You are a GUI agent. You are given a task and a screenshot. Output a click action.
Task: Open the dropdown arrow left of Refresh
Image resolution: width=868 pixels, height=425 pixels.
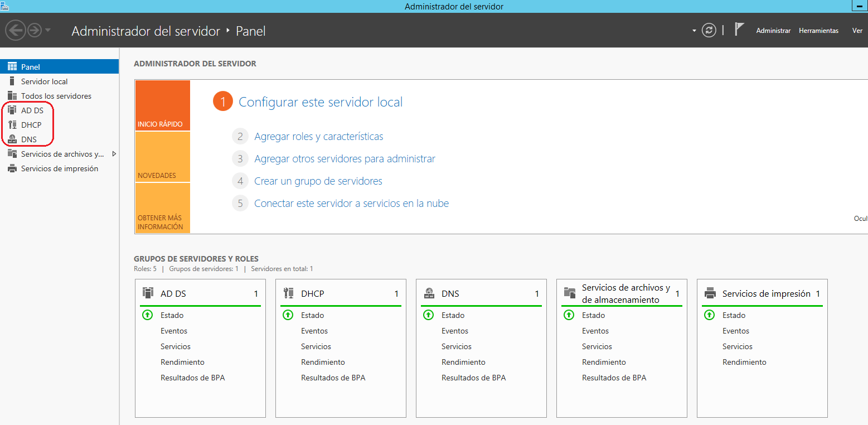click(694, 31)
